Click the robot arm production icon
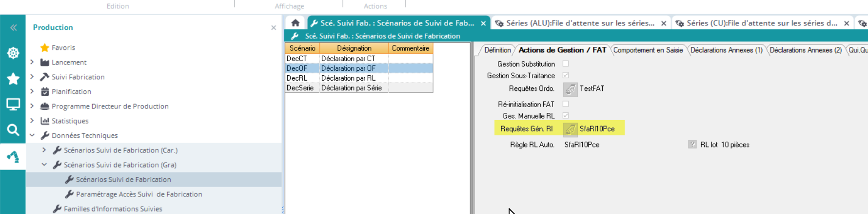The width and height of the screenshot is (868, 214). 13,156
